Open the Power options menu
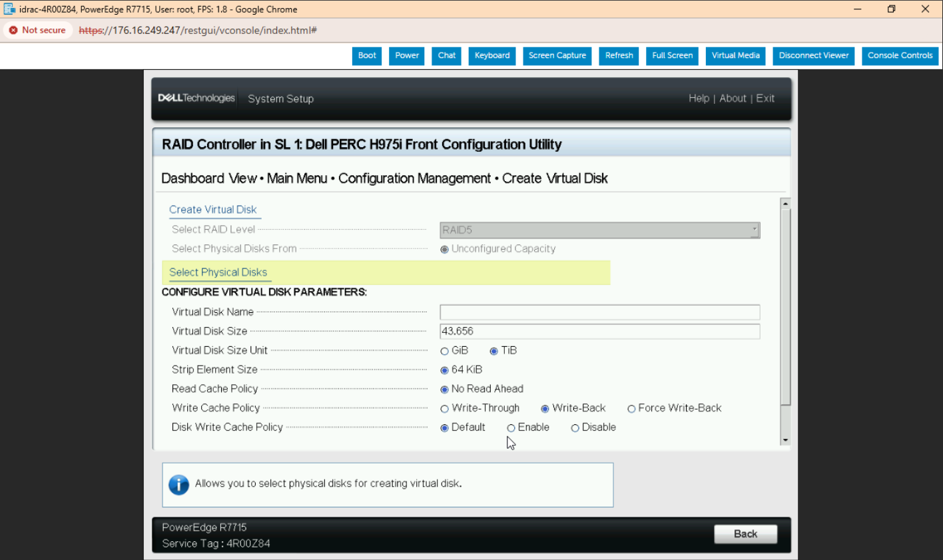This screenshot has height=560, width=943. pos(407,56)
